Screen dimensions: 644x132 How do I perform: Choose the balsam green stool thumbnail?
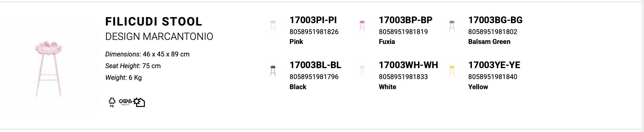click(451, 26)
